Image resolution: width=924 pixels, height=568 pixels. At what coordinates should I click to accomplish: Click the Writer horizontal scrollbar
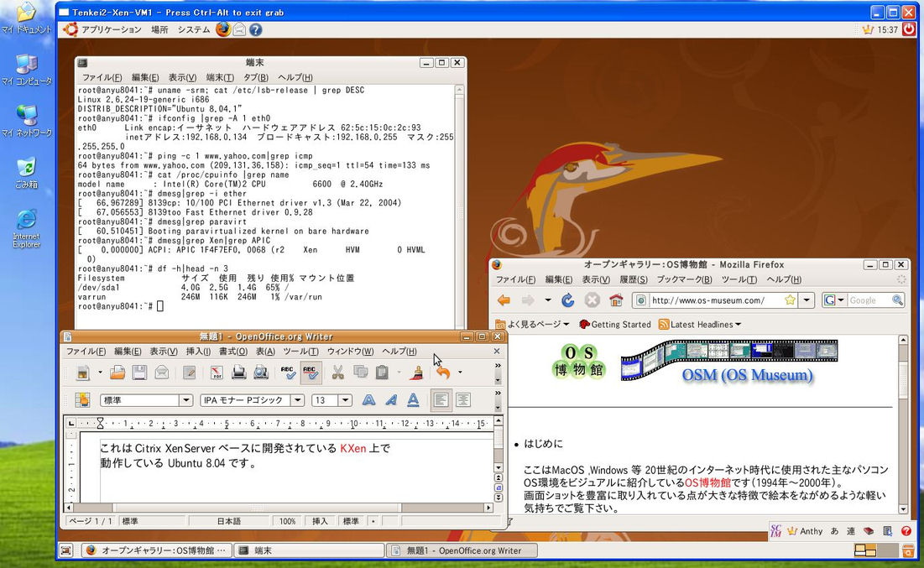click(278, 508)
